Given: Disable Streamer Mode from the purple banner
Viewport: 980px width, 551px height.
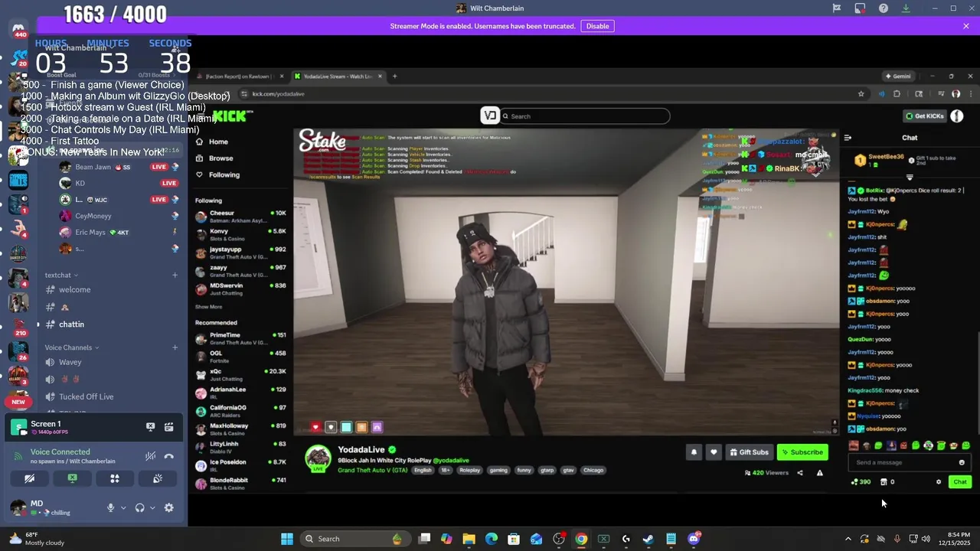Looking at the screenshot, I should [597, 26].
